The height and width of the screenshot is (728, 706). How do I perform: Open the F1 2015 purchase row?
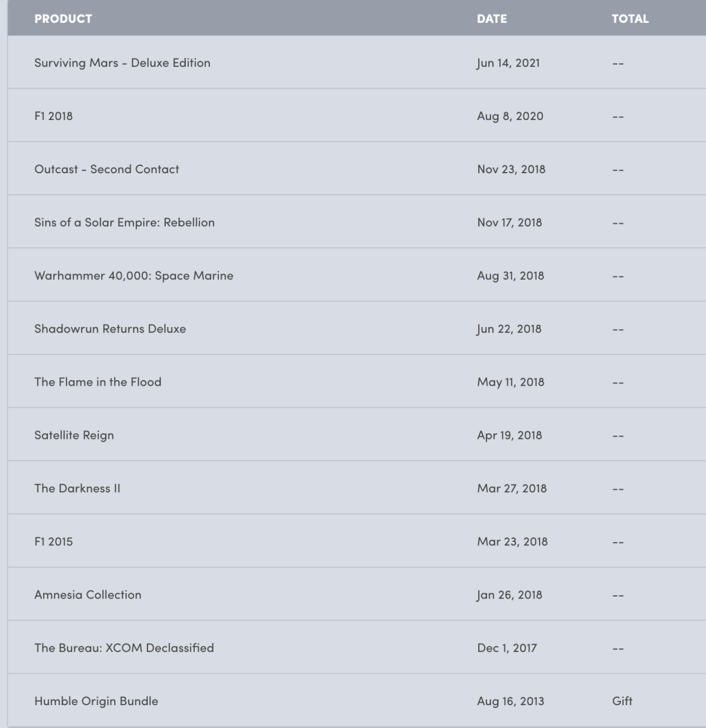[x=54, y=542]
